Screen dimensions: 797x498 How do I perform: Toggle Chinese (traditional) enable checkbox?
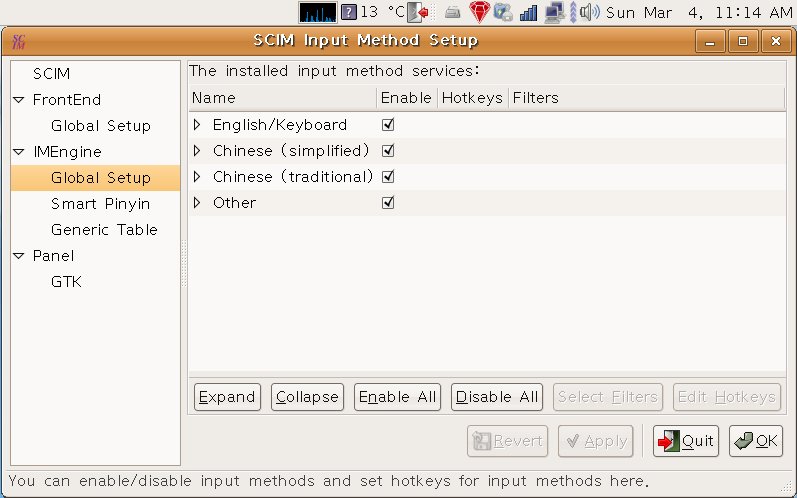coord(388,176)
